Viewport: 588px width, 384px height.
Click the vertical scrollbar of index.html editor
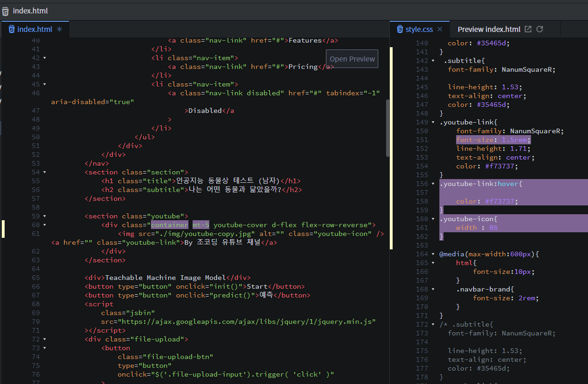[388, 129]
